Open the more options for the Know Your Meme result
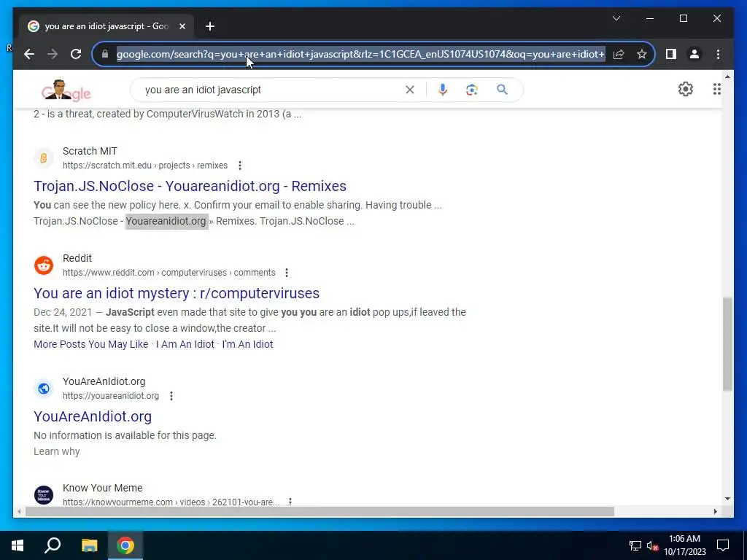The height and width of the screenshot is (560, 747). [290, 502]
